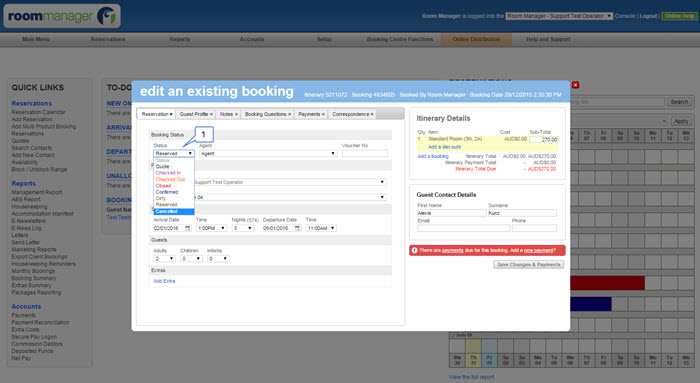Click the Logout link
700x383 pixels.
pos(648,16)
